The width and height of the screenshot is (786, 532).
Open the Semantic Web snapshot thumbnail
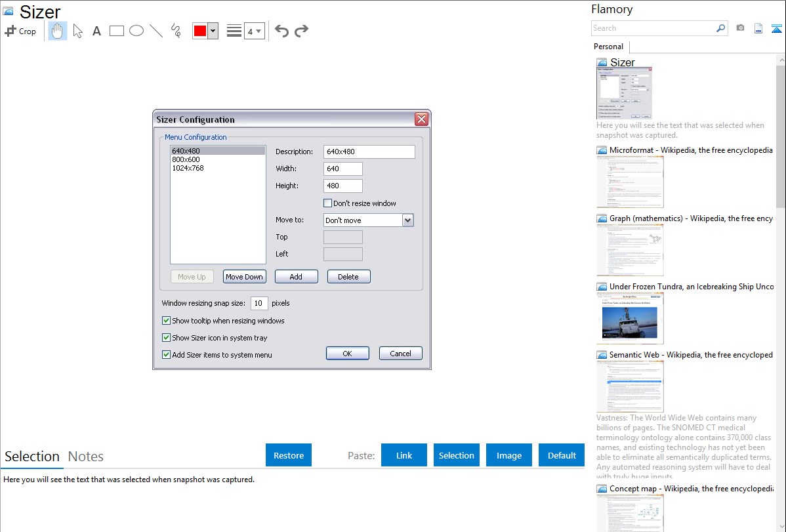[630, 386]
